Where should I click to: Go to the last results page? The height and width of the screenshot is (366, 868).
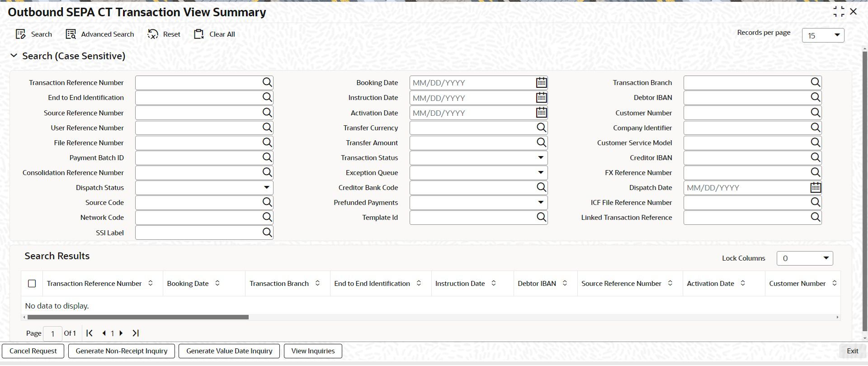135,333
